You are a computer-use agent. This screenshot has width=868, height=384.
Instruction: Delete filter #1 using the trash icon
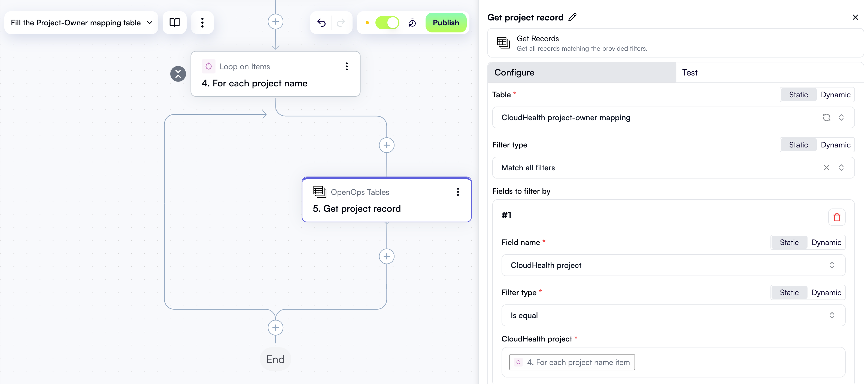click(837, 217)
